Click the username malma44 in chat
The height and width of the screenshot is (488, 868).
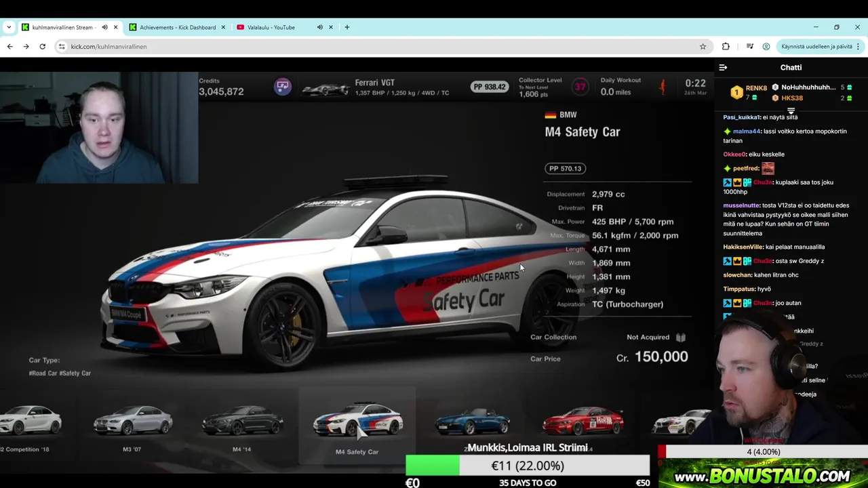(747, 131)
